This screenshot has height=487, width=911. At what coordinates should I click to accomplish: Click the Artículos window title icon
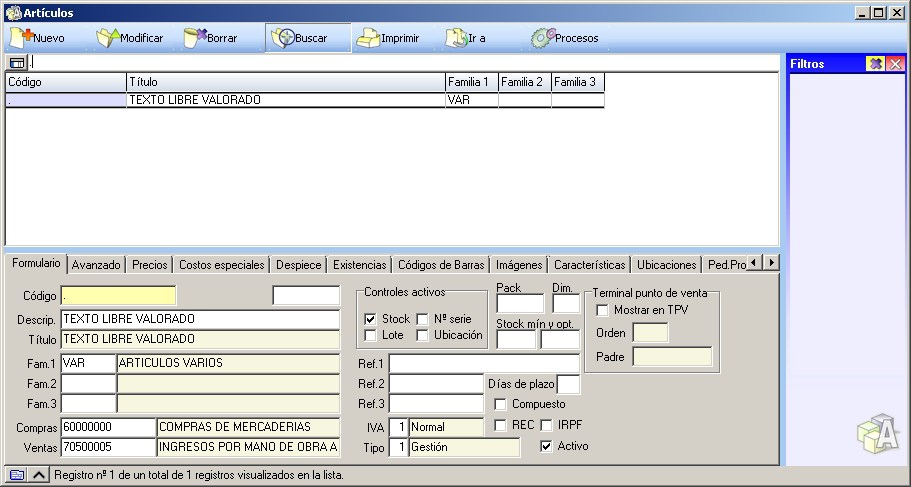click(x=13, y=13)
